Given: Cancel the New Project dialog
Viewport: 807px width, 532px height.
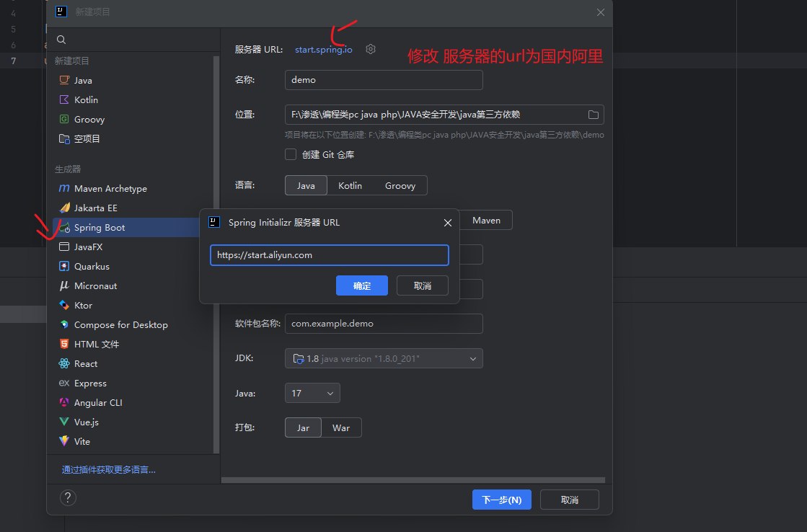Looking at the screenshot, I should click(569, 500).
